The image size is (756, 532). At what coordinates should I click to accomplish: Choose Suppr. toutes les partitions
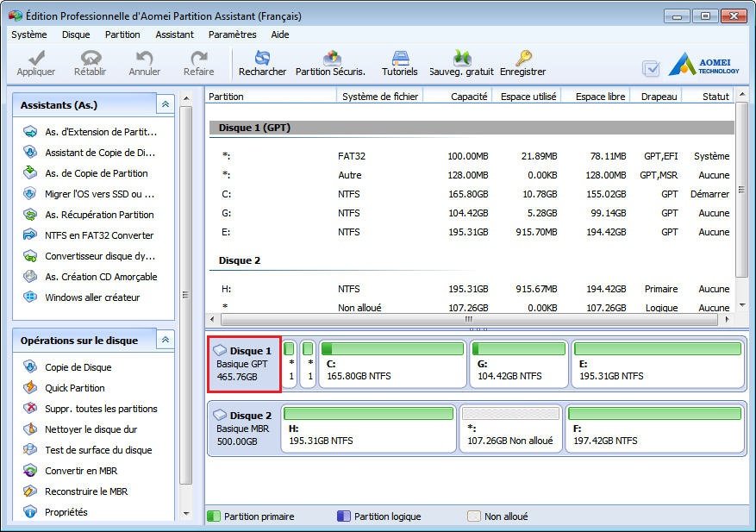tap(91, 409)
